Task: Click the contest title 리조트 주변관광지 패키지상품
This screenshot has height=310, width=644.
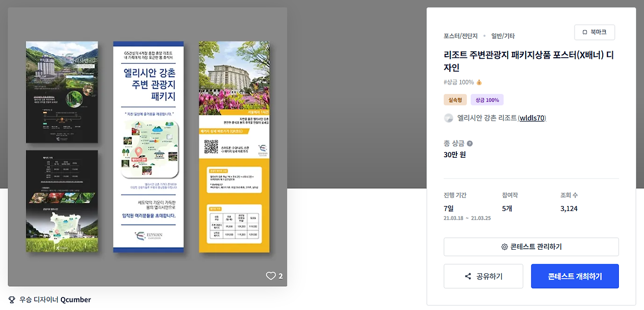Action: pos(528,61)
